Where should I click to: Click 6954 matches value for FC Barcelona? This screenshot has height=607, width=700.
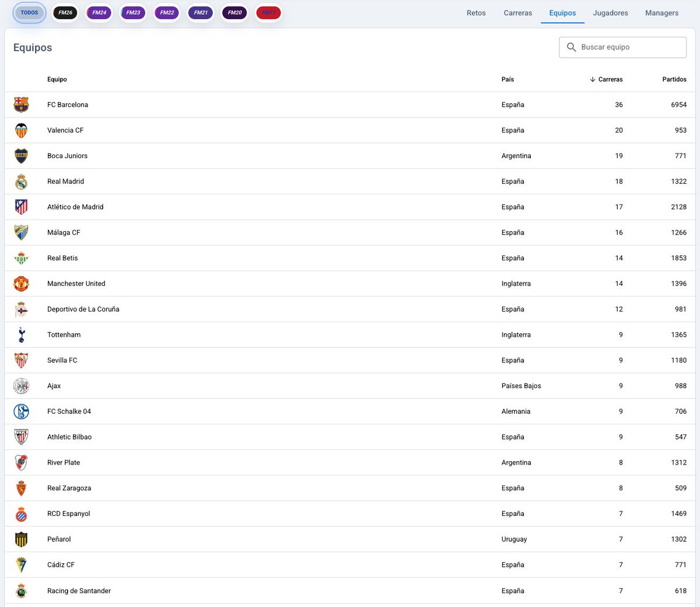point(678,105)
